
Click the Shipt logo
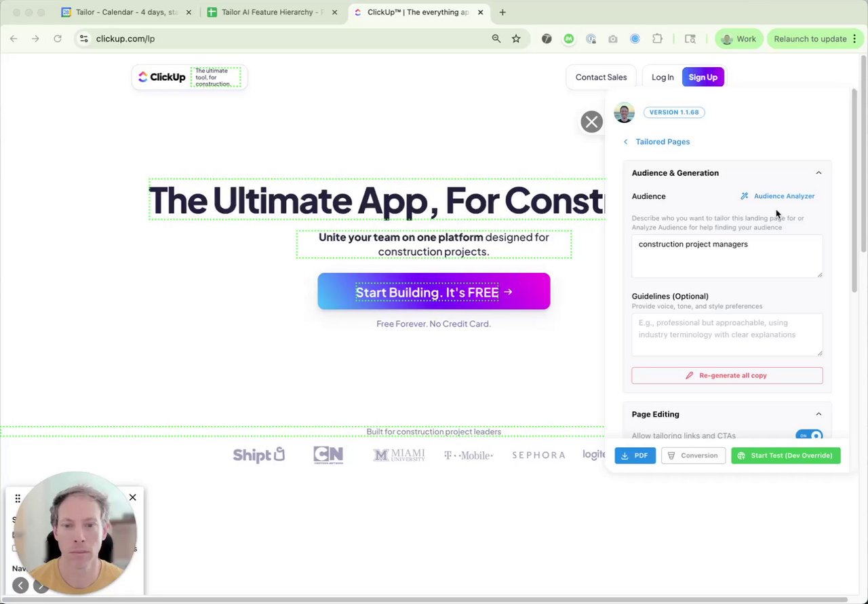pyautogui.click(x=258, y=455)
